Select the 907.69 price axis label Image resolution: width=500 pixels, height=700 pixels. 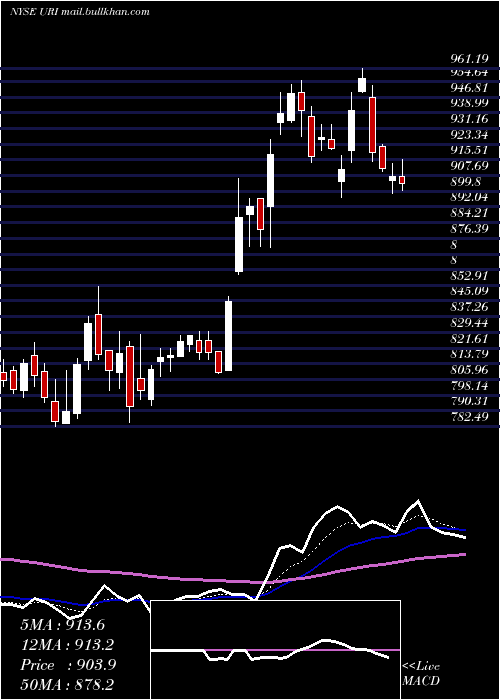click(469, 166)
